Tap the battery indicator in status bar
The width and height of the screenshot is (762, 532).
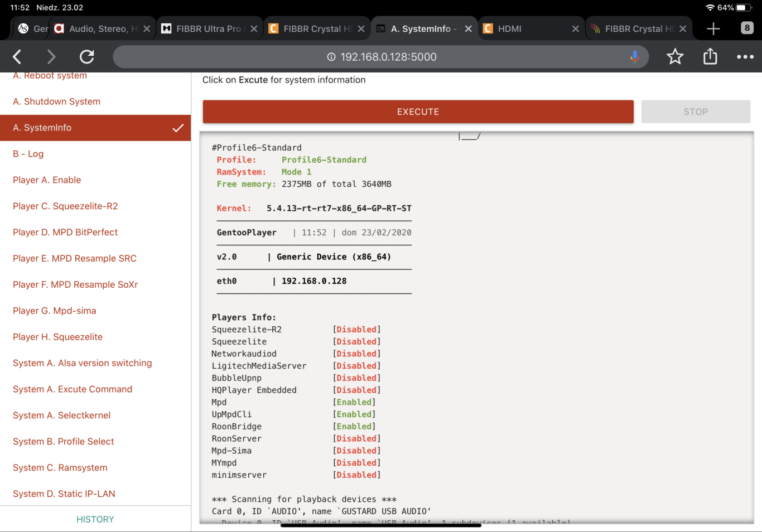[744, 8]
